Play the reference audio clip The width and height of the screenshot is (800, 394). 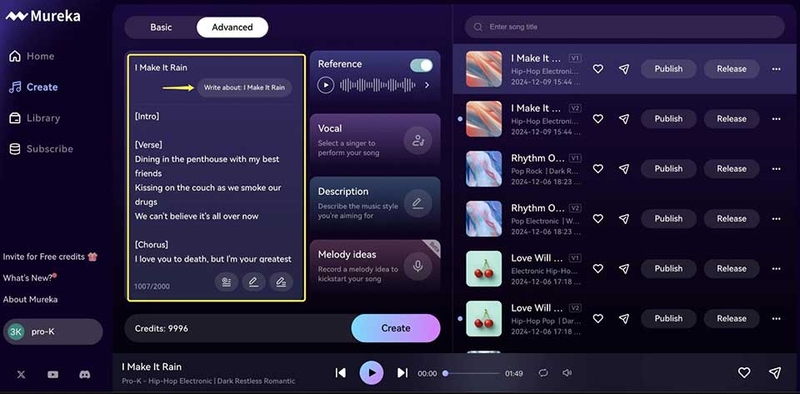pyautogui.click(x=326, y=85)
